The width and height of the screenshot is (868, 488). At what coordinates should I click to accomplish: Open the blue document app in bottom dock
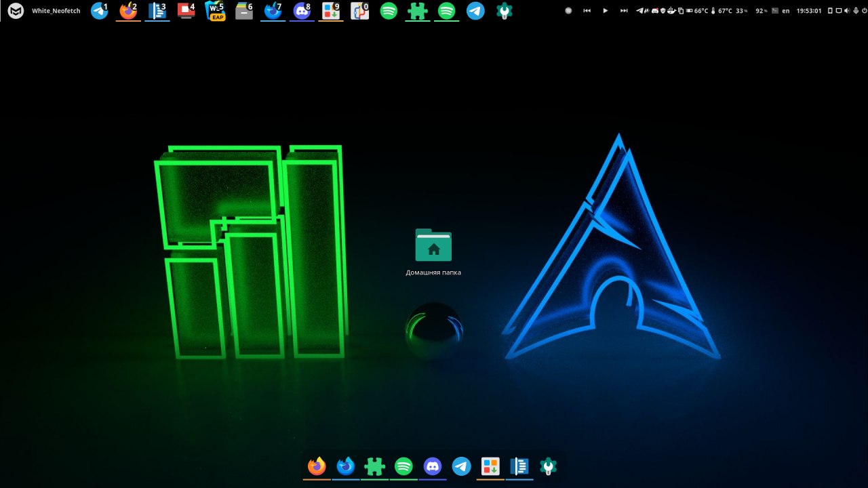(519, 466)
